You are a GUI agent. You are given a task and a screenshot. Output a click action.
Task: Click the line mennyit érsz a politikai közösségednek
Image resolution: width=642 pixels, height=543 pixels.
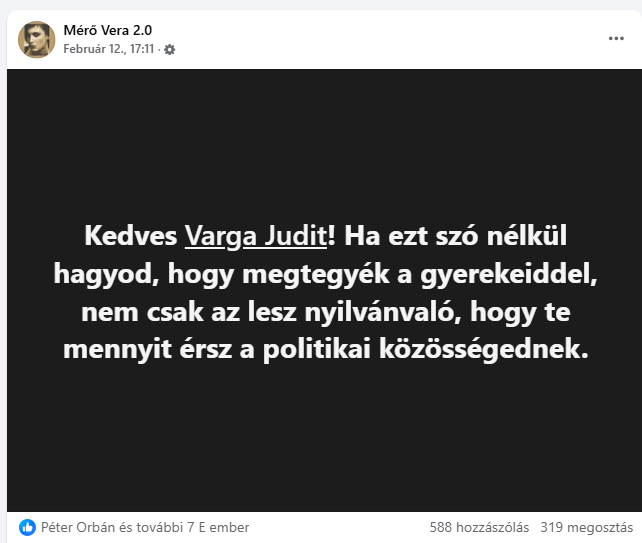(326, 349)
